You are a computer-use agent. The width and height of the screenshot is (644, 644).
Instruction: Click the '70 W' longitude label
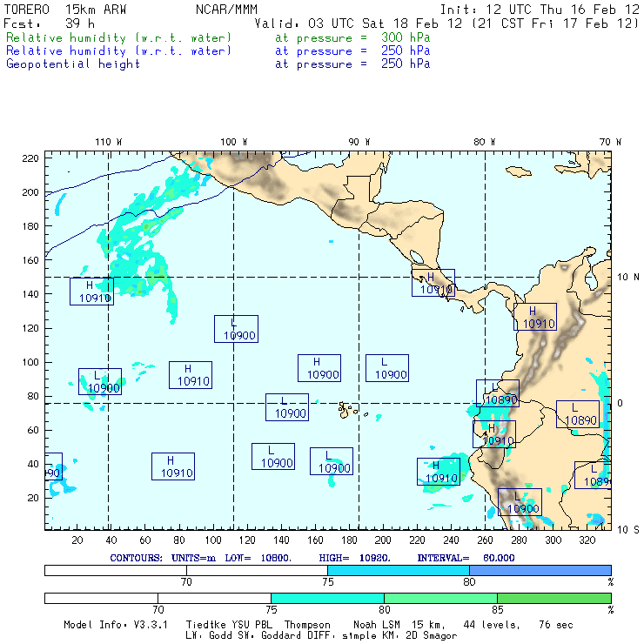coord(610,142)
